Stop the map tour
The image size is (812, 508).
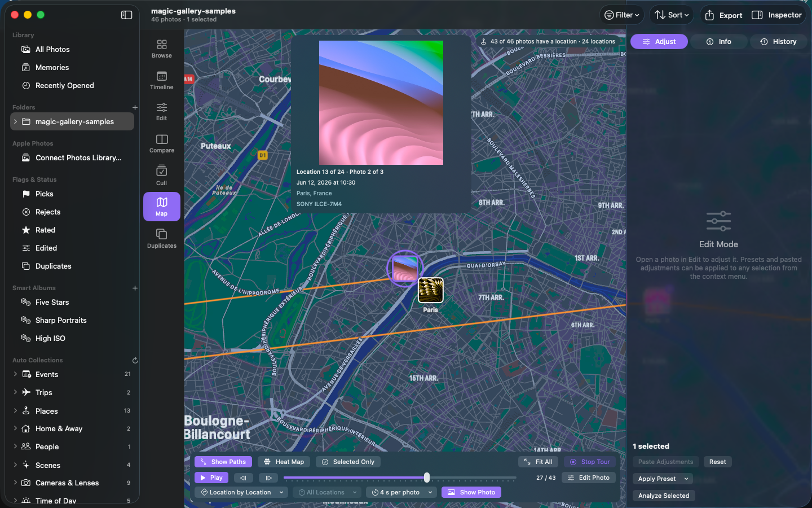coord(590,462)
